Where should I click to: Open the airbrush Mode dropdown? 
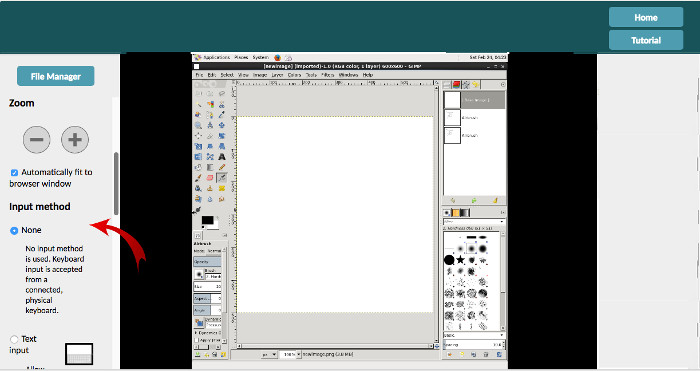pos(215,251)
